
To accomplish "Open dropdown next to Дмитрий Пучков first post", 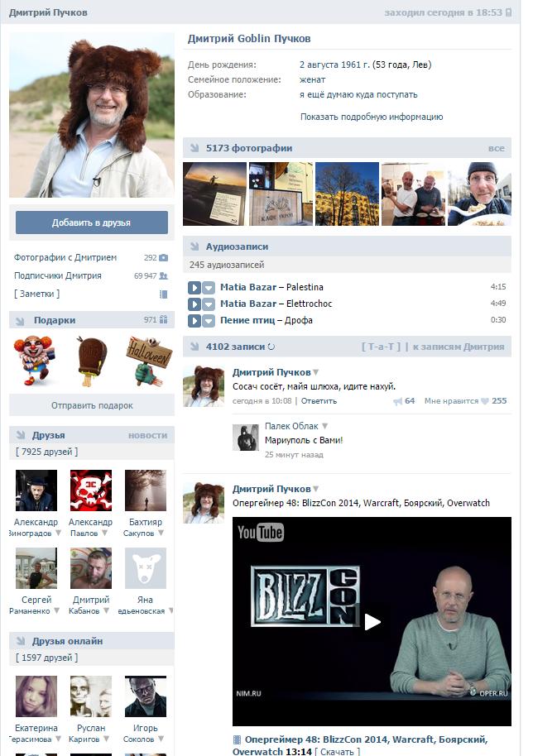I will click(x=316, y=372).
